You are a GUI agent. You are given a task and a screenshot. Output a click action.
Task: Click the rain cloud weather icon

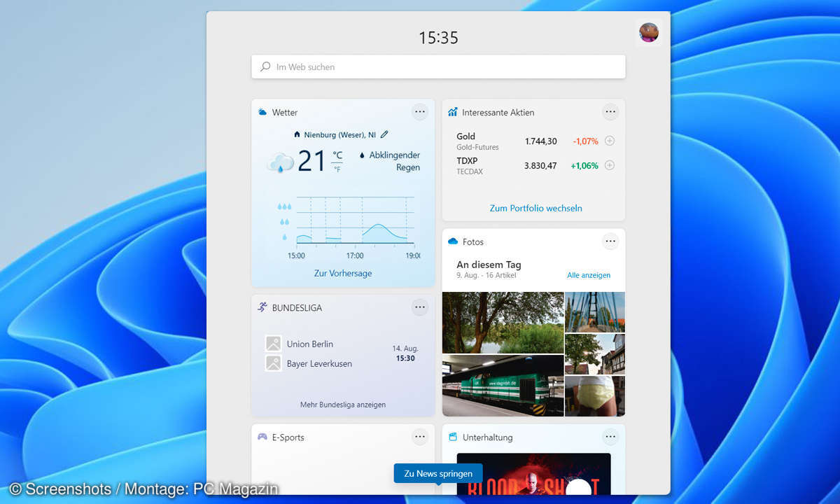pyautogui.click(x=280, y=162)
